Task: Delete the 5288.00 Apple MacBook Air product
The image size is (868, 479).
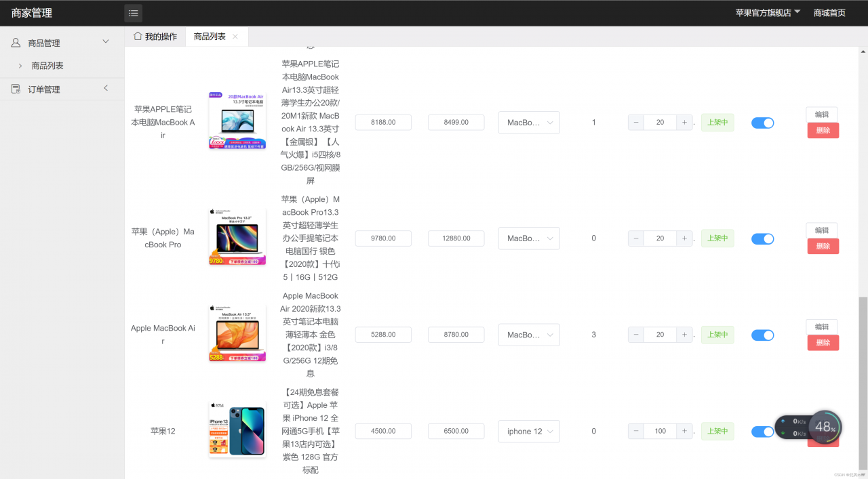Action: point(823,342)
